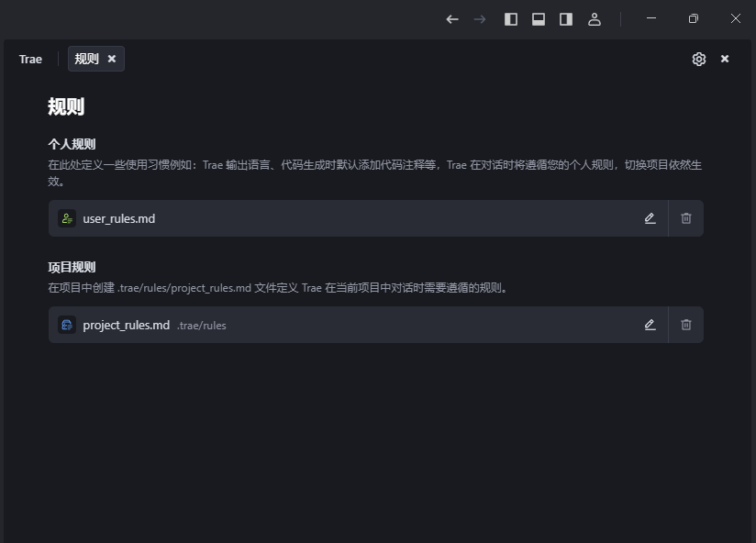
Task: Select the 规则 tab
Action: coord(87,59)
